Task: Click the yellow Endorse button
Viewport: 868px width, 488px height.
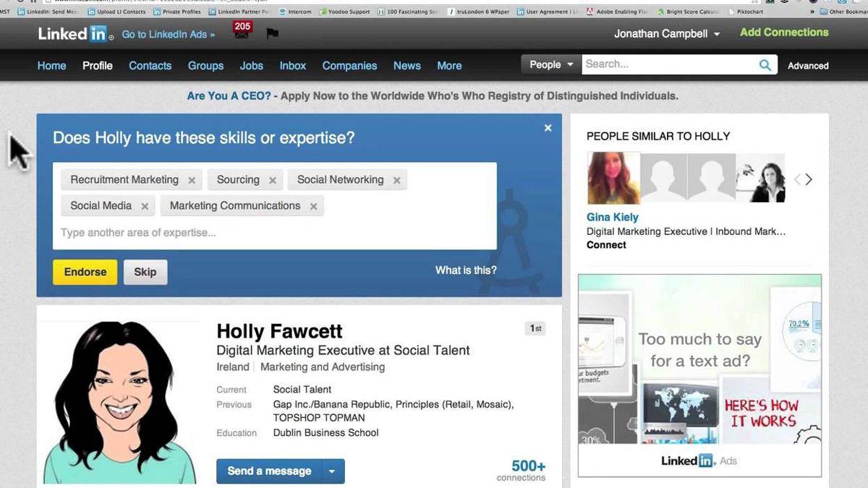Action: (85, 272)
